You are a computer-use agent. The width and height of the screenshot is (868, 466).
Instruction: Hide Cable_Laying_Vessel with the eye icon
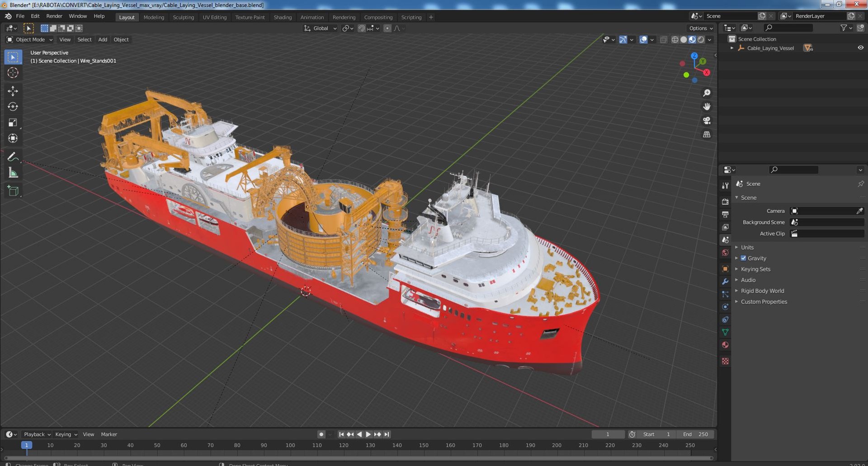[860, 48]
